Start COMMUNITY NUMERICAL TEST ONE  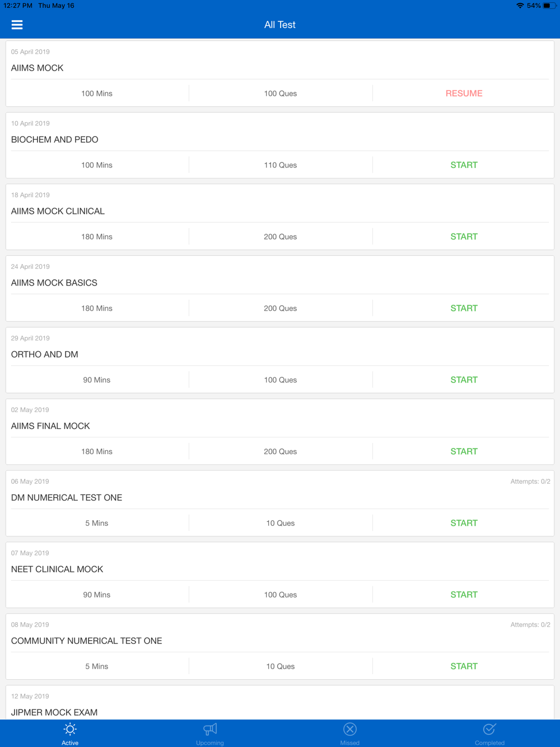464,667
